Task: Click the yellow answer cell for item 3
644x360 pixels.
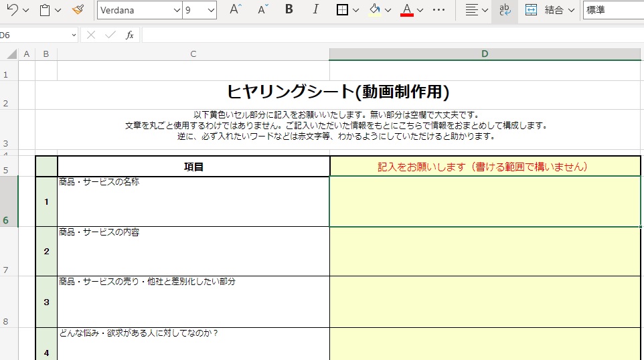Action: pyautogui.click(x=485, y=302)
